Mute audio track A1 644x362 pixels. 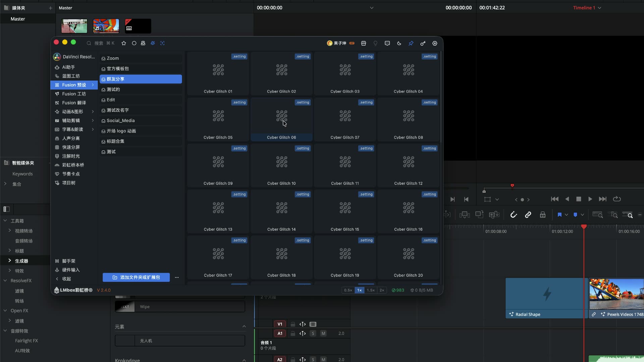(323, 334)
